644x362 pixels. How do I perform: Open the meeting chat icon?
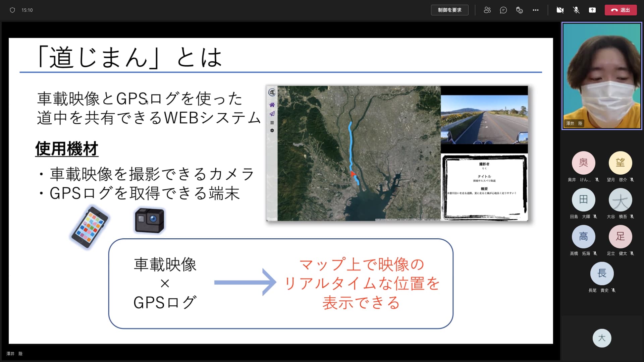point(503,10)
